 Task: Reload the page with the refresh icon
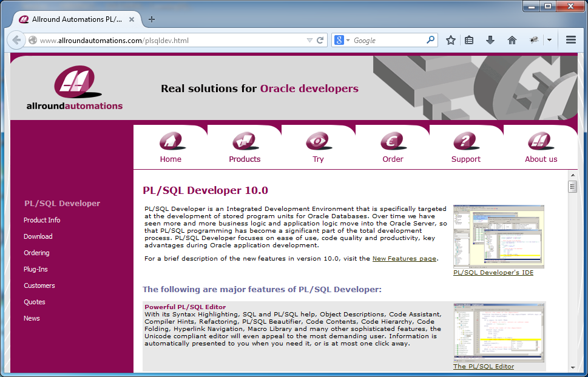[x=320, y=40]
